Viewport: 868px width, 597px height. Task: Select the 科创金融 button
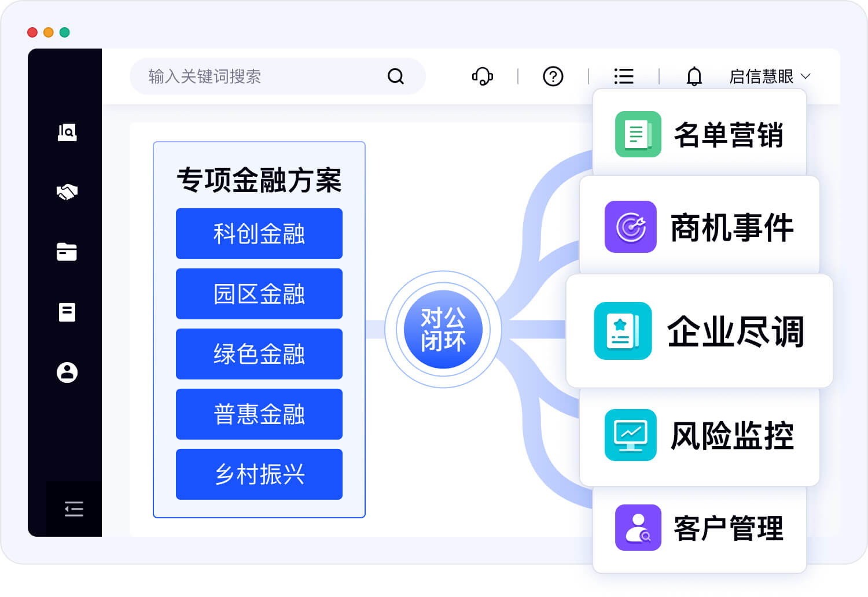(x=259, y=234)
